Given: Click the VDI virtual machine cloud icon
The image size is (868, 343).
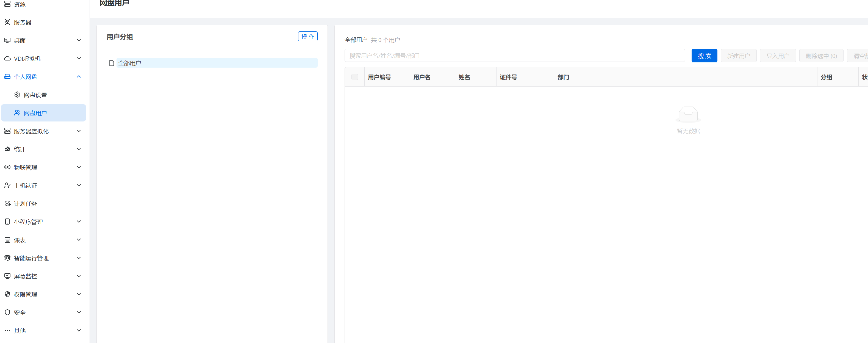Looking at the screenshot, I should coord(7,58).
